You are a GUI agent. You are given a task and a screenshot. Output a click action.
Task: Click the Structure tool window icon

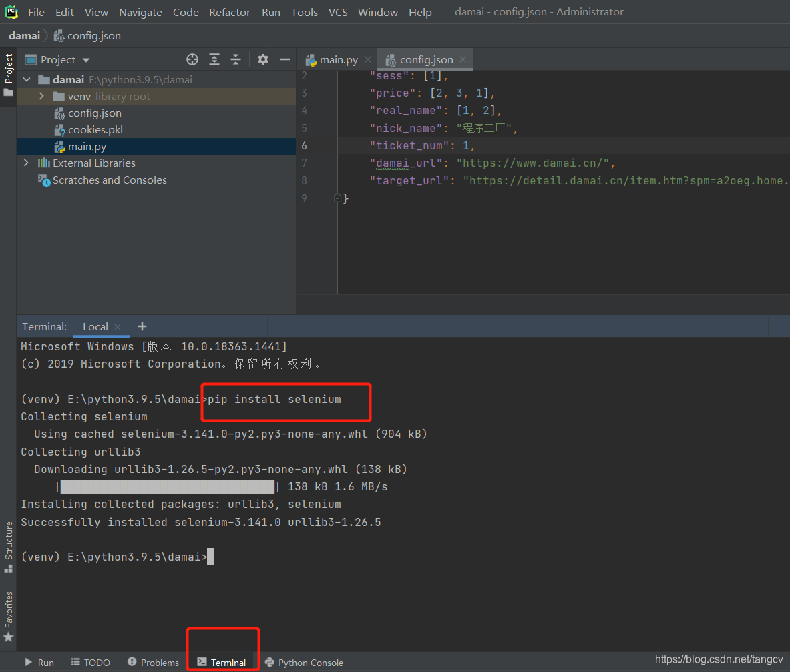tap(8, 569)
